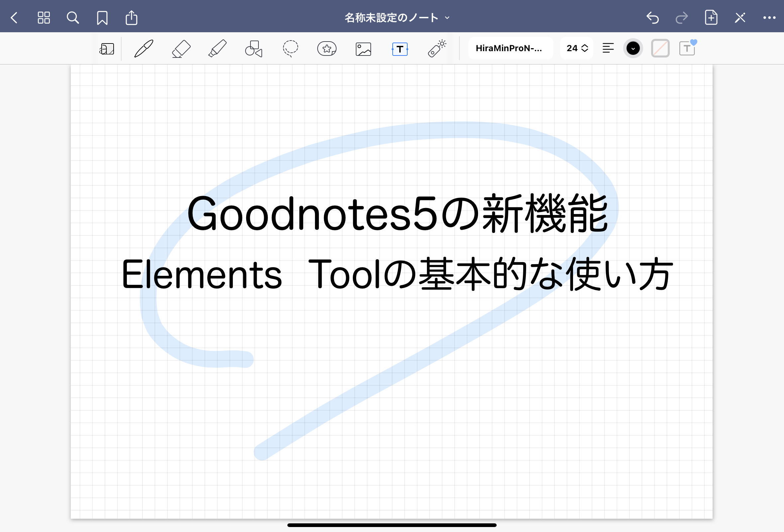This screenshot has width=784, height=532.
Task: Select the Text tool
Action: [x=400, y=49]
